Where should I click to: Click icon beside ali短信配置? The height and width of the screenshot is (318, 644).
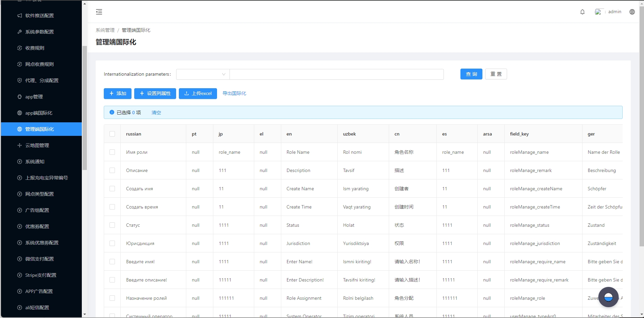pyautogui.click(x=20, y=308)
